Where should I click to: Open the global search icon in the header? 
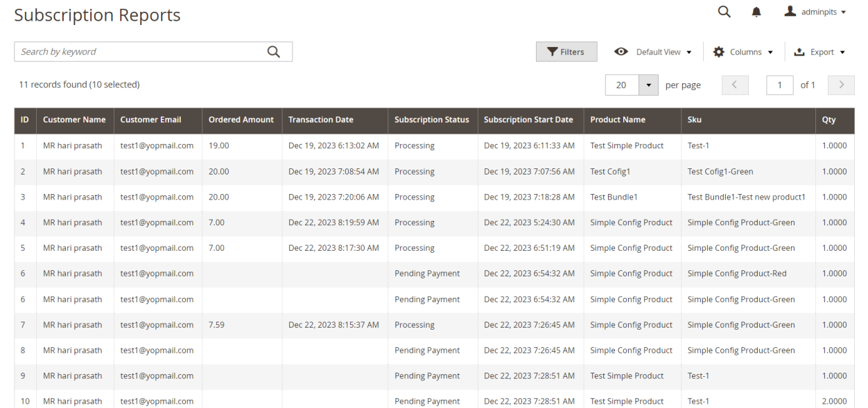[x=724, y=12]
